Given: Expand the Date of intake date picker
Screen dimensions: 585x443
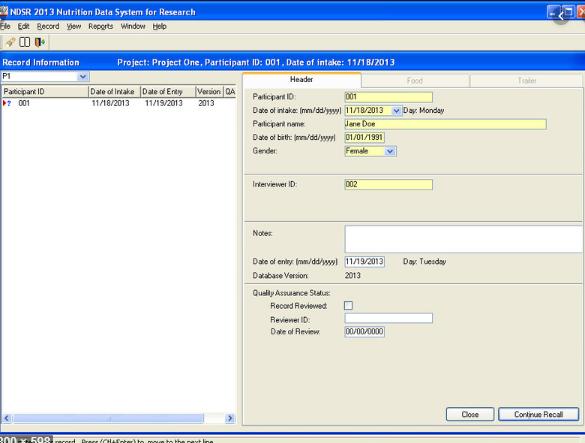Looking at the screenshot, I should click(396, 110).
